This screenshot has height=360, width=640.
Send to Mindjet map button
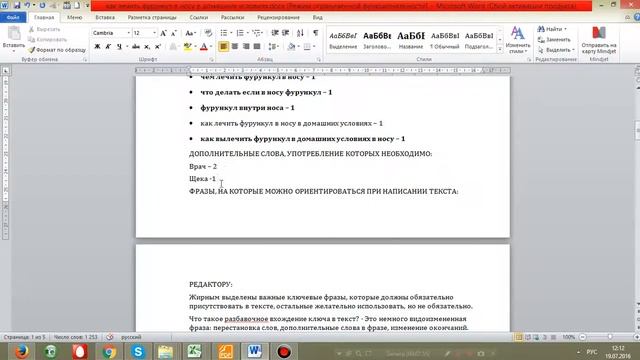(599, 40)
